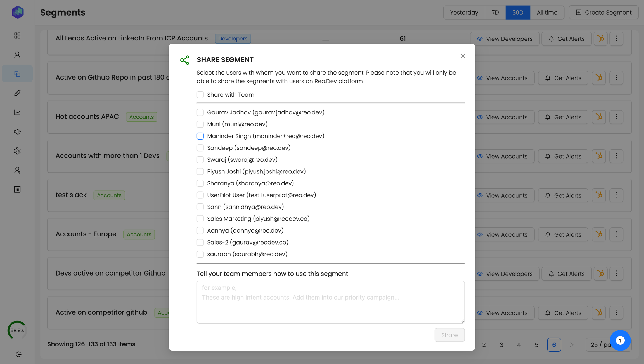
Task: Select Gaurav Jadhav checkbox
Action: [200, 112]
